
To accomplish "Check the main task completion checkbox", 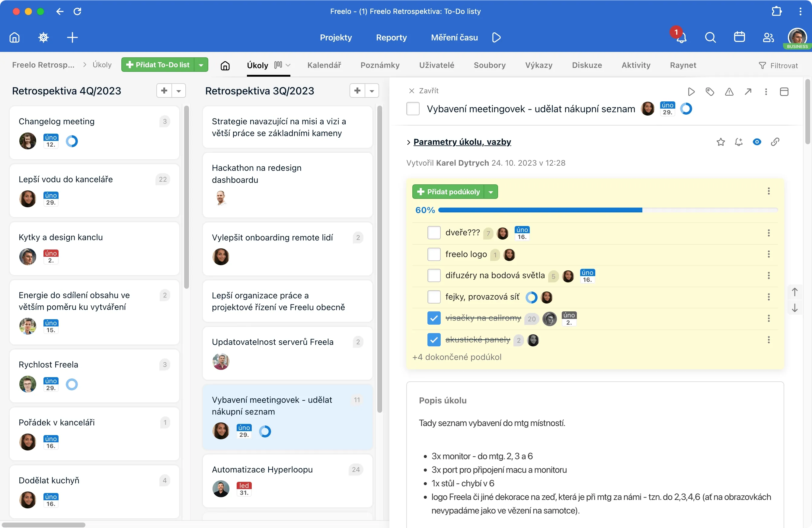I will pos(412,109).
